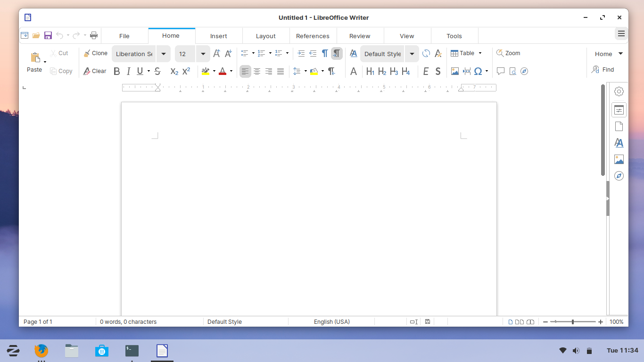The height and width of the screenshot is (362, 644).
Task: Click the English (USA) language field in status bar
Action: point(331,322)
